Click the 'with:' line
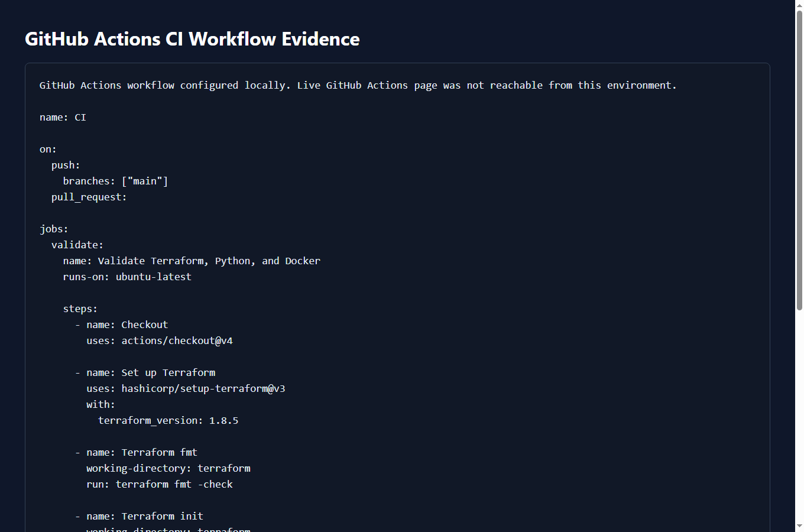Screen dimensions: 804x532 point(100,405)
